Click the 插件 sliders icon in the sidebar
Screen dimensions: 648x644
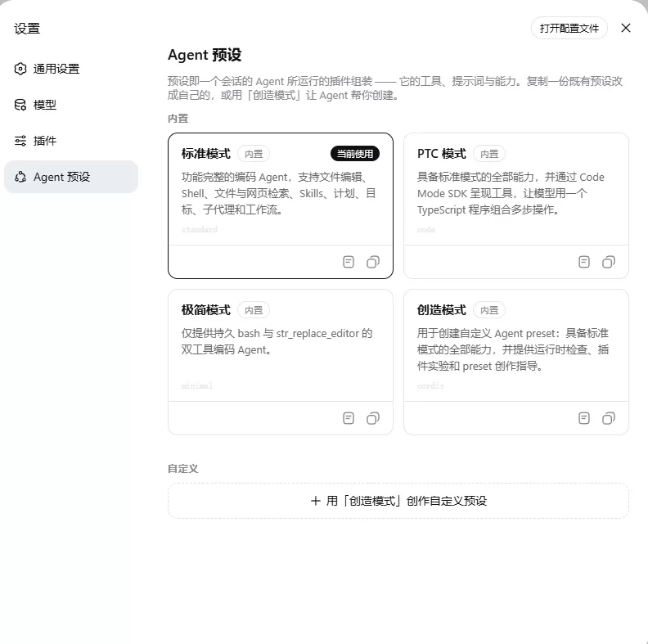tap(20, 141)
